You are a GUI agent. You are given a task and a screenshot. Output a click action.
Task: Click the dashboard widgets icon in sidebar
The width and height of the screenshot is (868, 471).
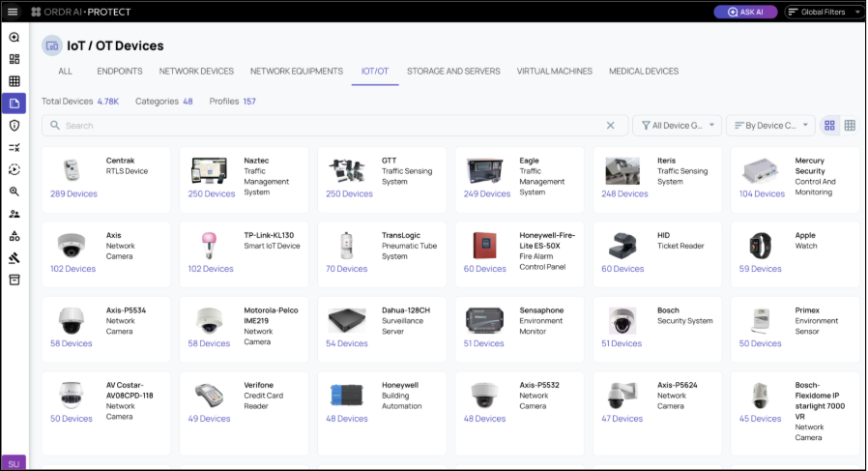coord(14,59)
